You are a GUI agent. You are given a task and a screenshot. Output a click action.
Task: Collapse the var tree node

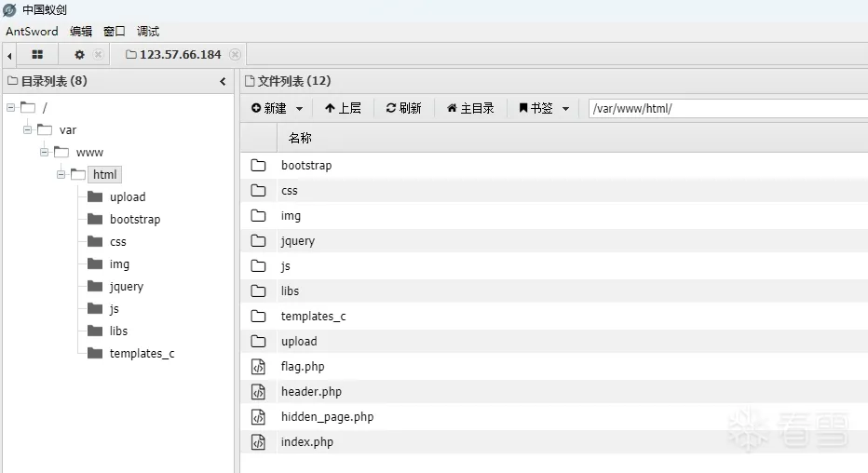click(x=27, y=130)
